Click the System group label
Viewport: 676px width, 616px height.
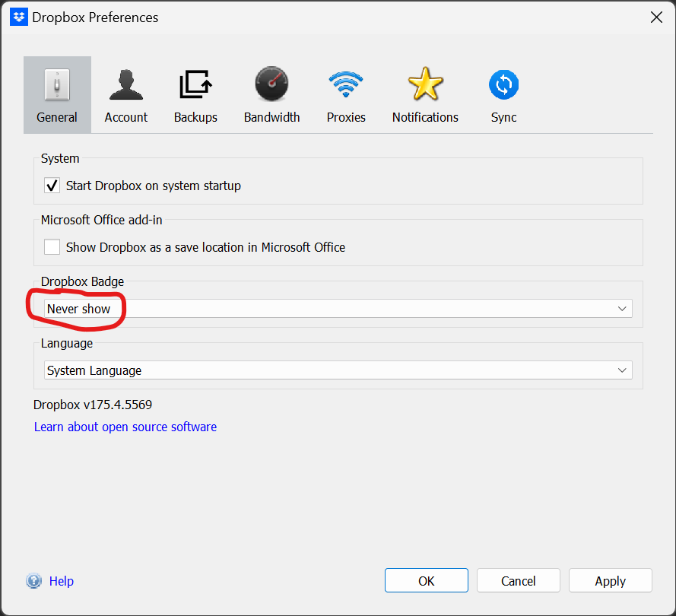[60, 158]
